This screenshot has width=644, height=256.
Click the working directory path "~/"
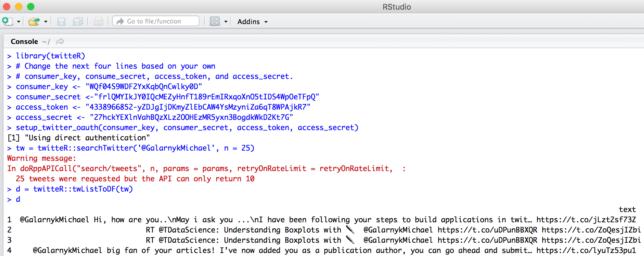(46, 42)
